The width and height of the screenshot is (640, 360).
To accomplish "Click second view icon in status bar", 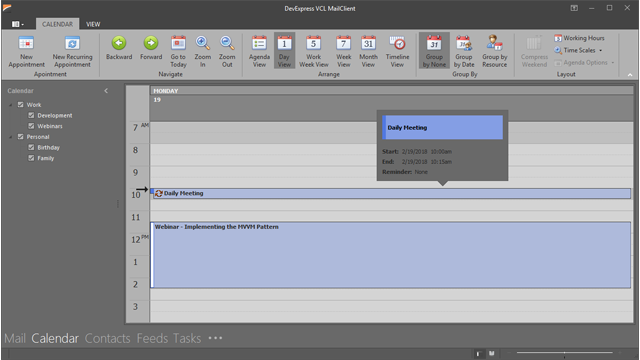I will coord(492,353).
